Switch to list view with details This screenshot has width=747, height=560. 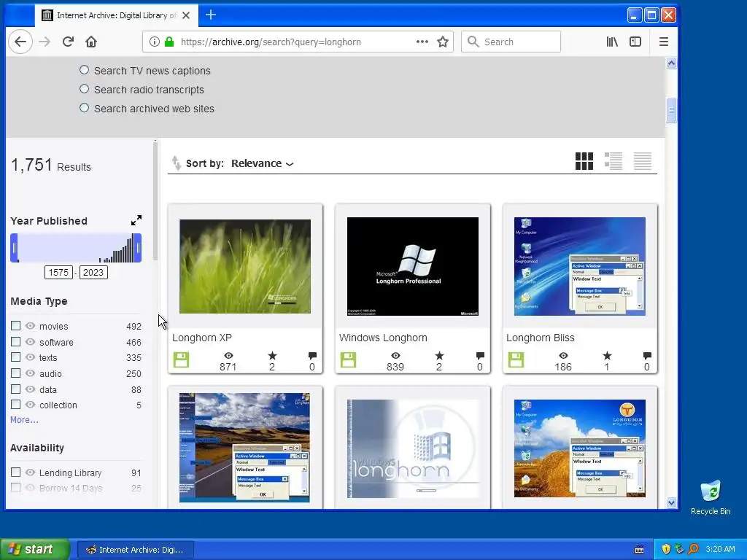click(x=613, y=161)
